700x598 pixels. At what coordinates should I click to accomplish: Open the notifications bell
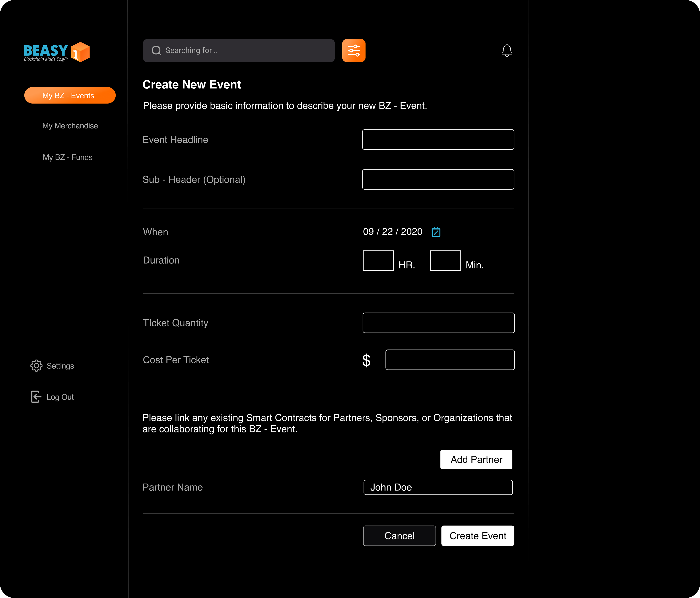pos(507,51)
